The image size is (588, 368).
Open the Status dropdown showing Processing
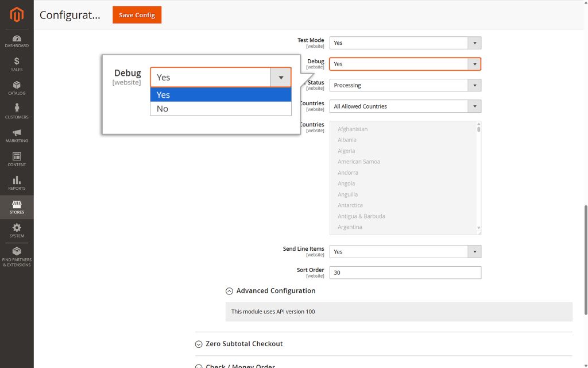[x=474, y=85]
